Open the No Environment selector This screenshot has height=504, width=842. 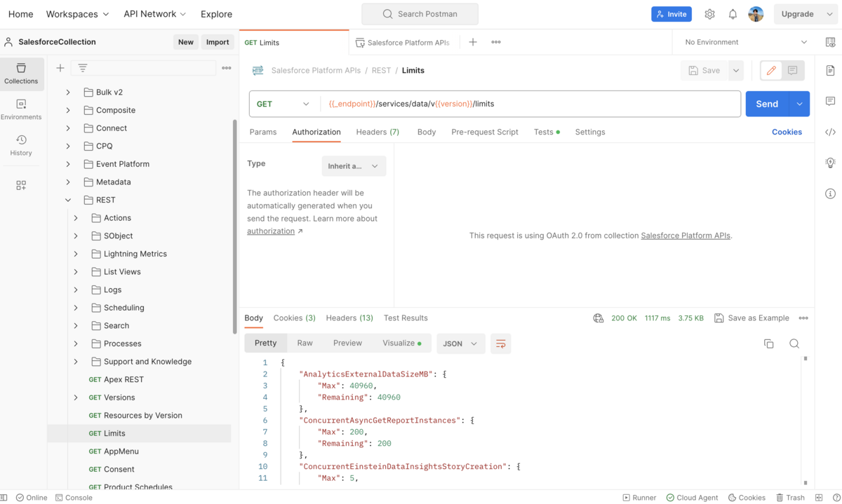tap(746, 42)
